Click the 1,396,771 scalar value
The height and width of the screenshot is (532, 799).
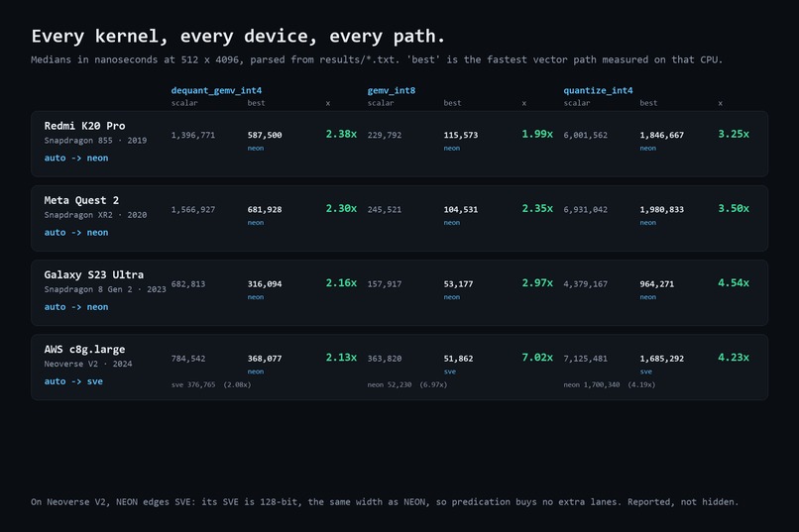click(x=193, y=135)
